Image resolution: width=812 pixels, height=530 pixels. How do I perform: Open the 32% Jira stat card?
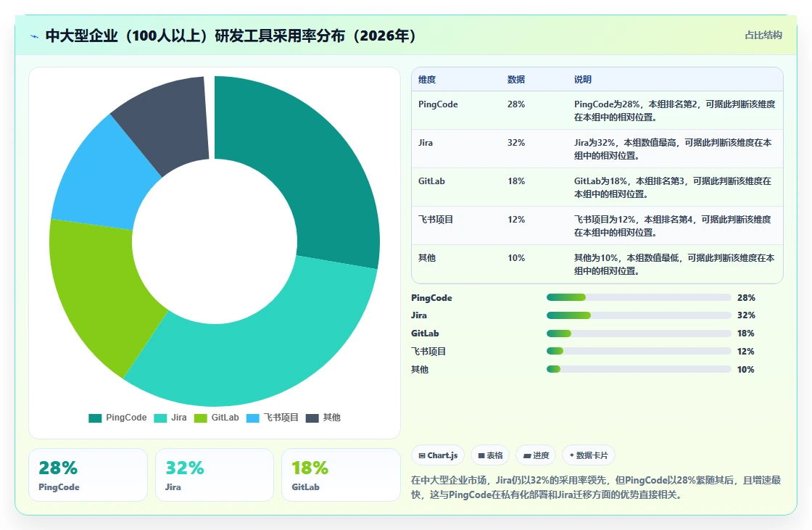(215, 475)
